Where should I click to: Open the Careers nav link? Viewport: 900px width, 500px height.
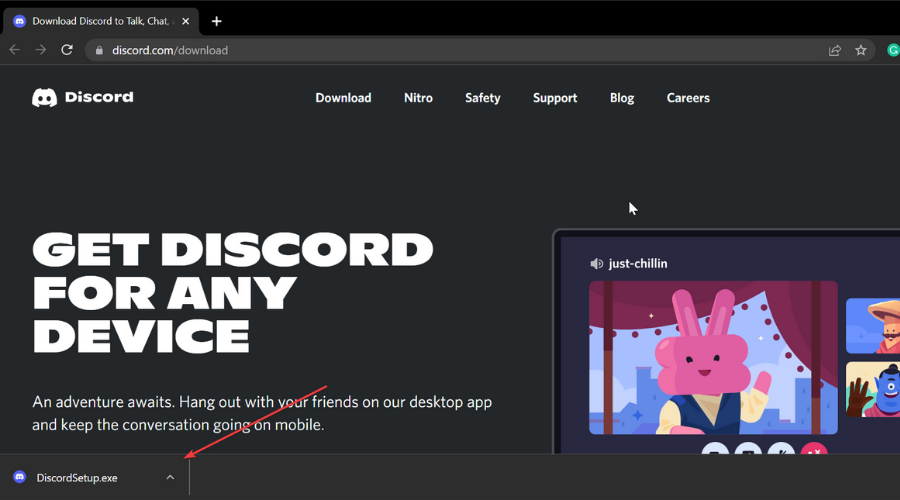(x=688, y=98)
